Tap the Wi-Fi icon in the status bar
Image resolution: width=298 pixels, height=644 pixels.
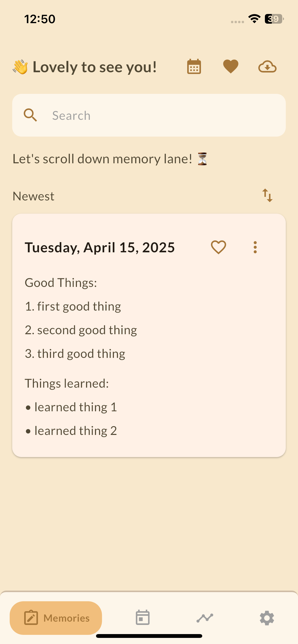[254, 18]
